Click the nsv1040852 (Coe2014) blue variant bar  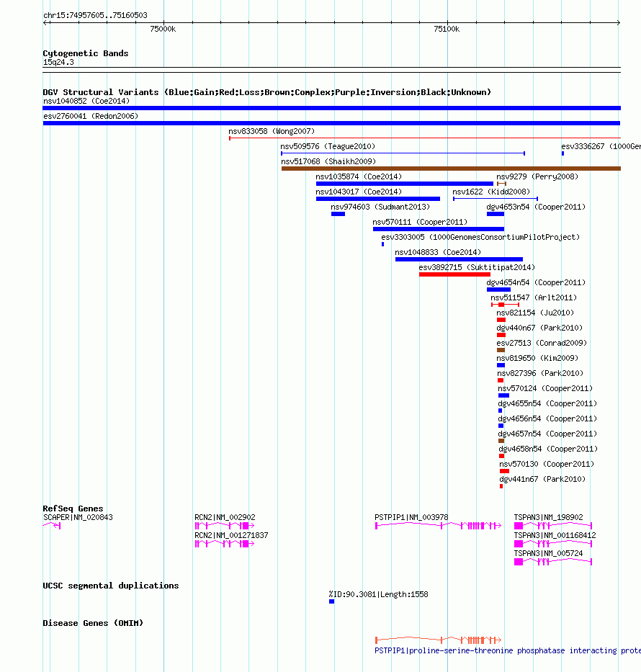[331, 108]
